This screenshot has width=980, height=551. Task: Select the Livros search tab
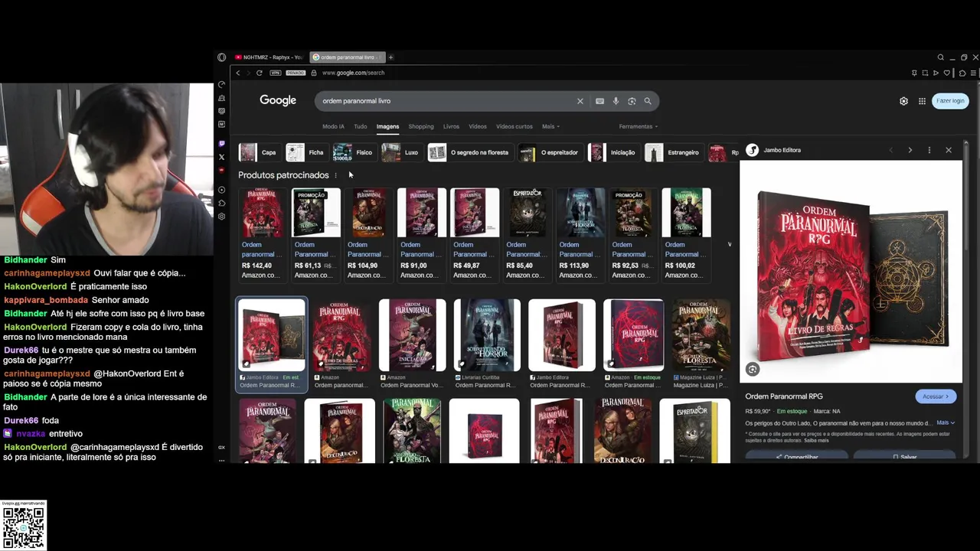(x=451, y=126)
